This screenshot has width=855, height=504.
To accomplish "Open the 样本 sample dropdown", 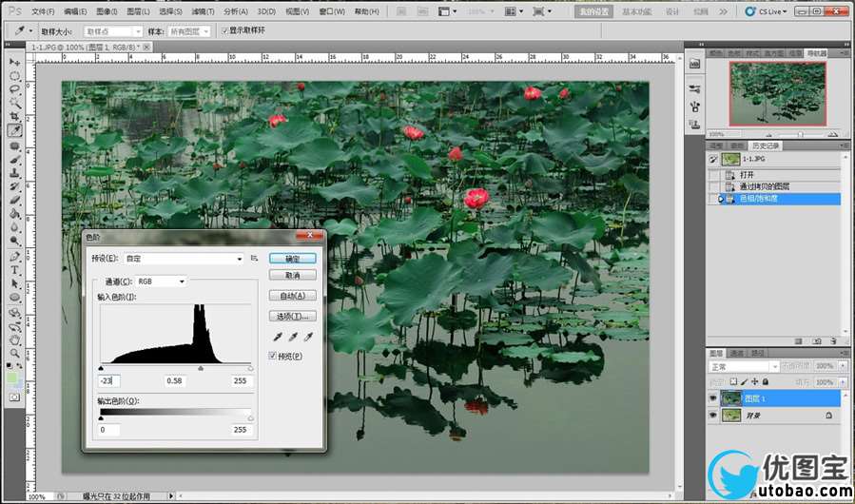I will click(188, 31).
